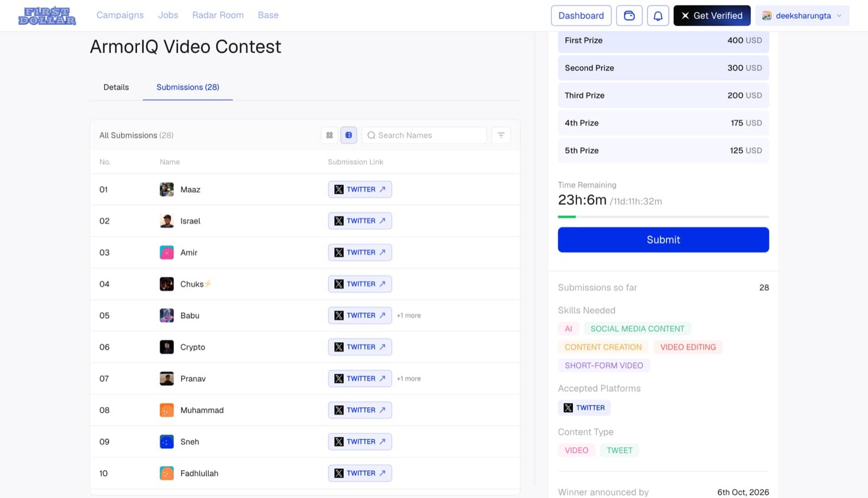This screenshot has height=498, width=868.
Task: Open the Base navigation item
Action: coord(268,15)
